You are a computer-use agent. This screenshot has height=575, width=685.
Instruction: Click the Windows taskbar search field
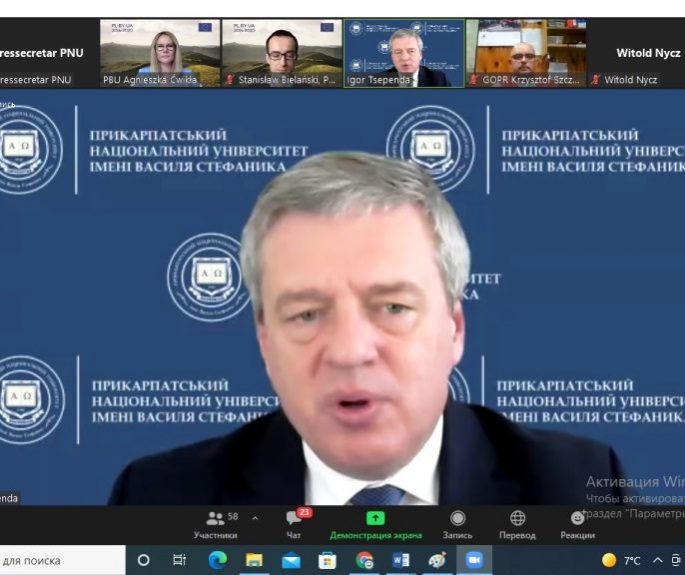(60, 560)
